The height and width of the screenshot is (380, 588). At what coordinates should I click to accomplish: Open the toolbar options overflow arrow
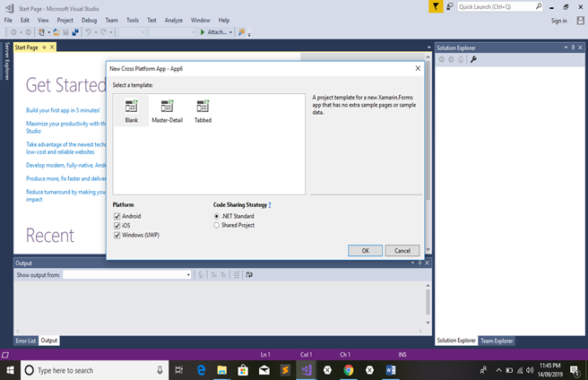[249, 35]
